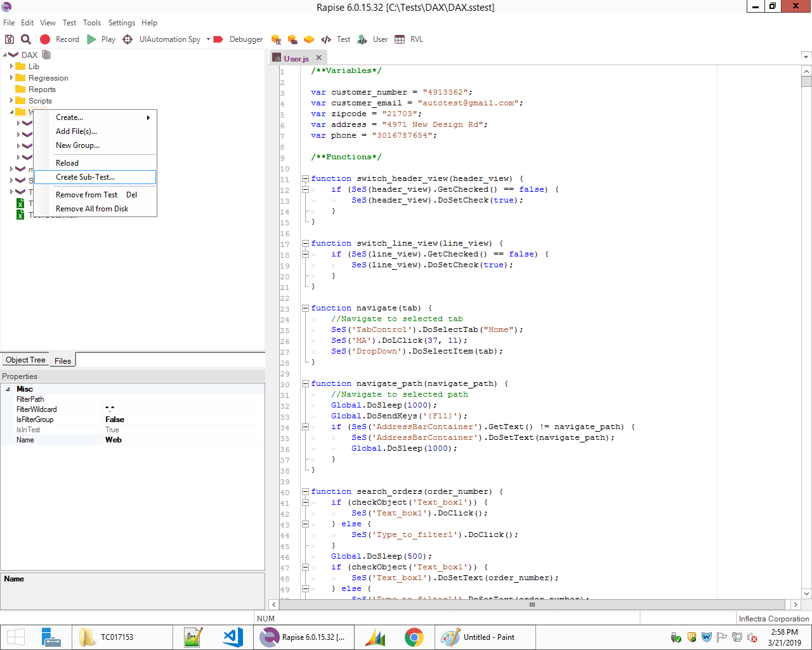Fold the navigate(tab) function

pos(305,308)
